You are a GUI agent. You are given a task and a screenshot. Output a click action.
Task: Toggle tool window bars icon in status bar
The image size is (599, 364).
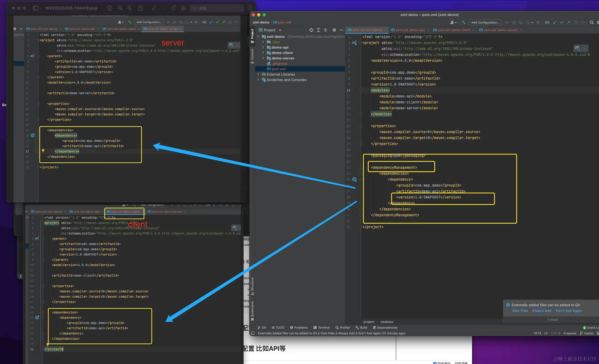pyautogui.click(x=253, y=333)
